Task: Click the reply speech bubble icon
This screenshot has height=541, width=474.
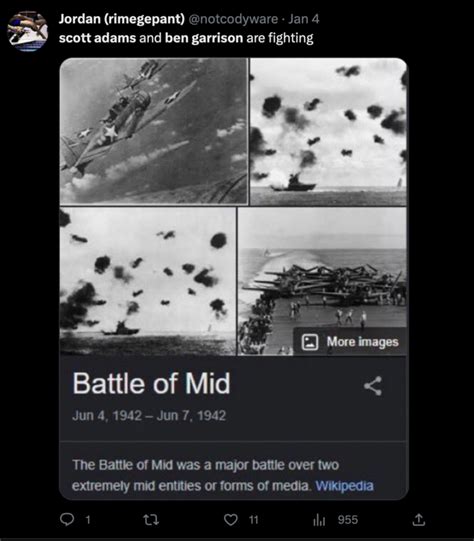Action: pos(67,520)
